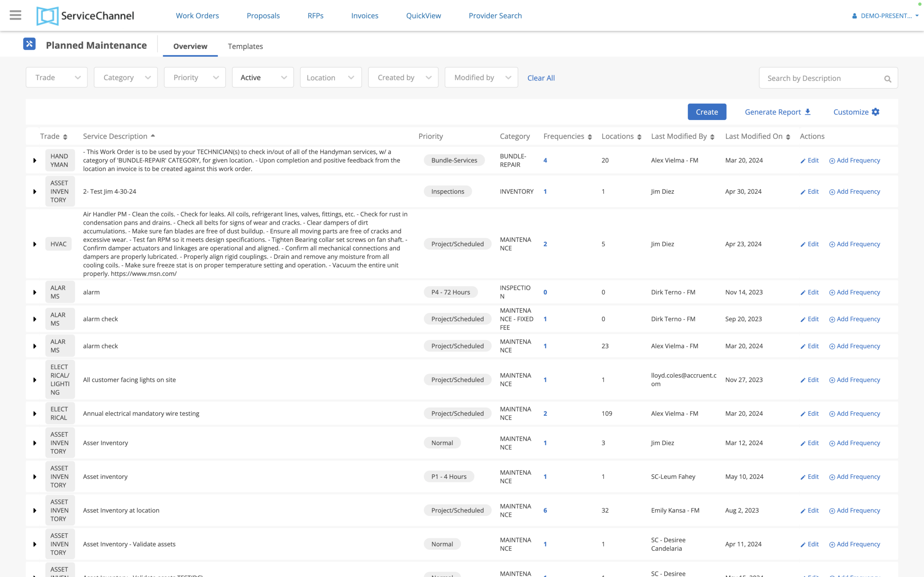Click the search magnifier icon
The width and height of the screenshot is (924, 577).
coord(887,79)
